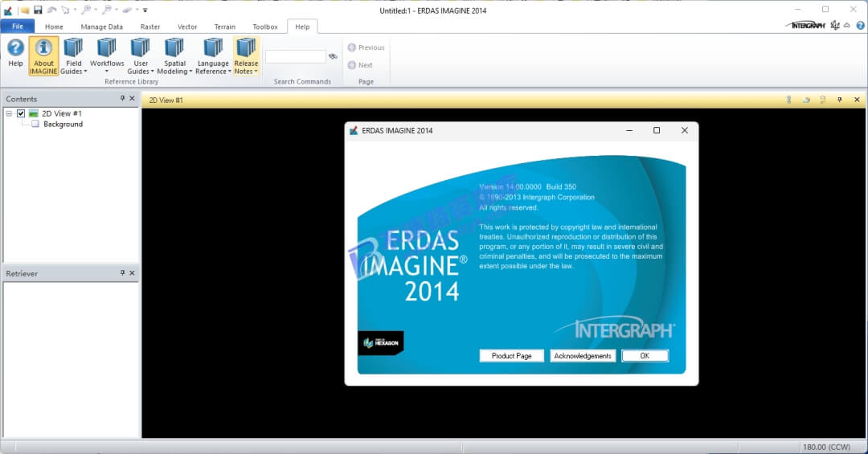This screenshot has width=868, height=454.
Task: Switch to the Manage Data tab
Action: (x=102, y=27)
